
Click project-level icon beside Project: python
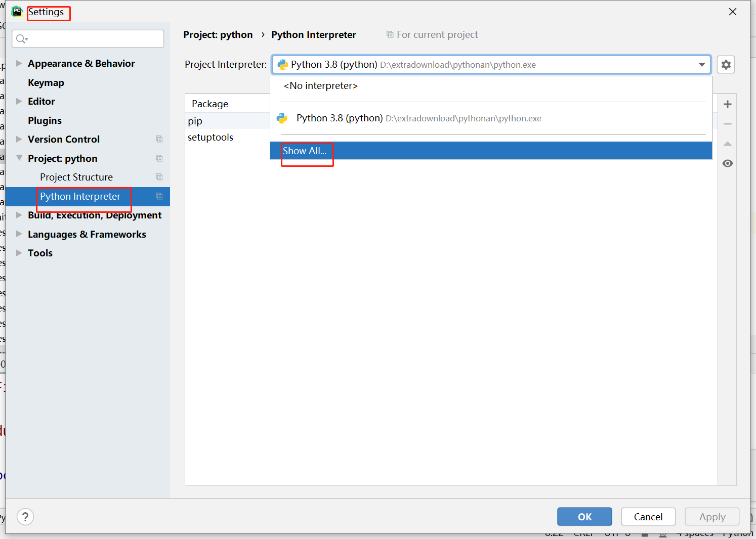159,158
